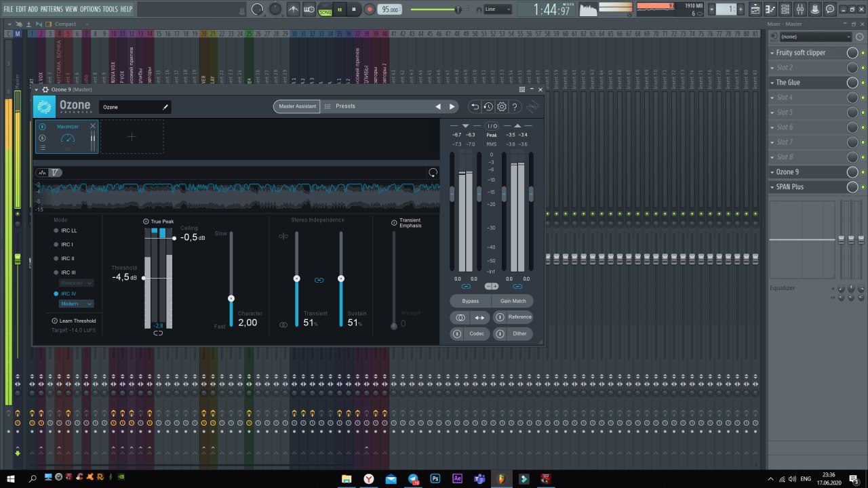Remove the Maximizer module with its X
The image size is (868, 488).
pyautogui.click(x=93, y=126)
